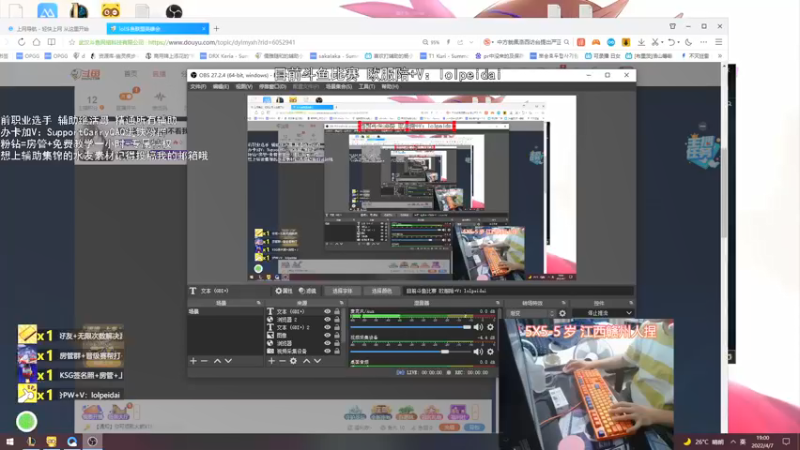Open transition properties gear in Scene Transitions
The height and width of the screenshot is (450, 800).
click(562, 313)
